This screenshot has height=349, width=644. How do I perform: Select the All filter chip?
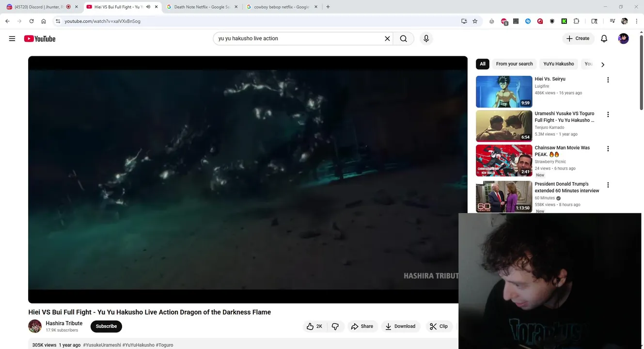pyautogui.click(x=483, y=64)
